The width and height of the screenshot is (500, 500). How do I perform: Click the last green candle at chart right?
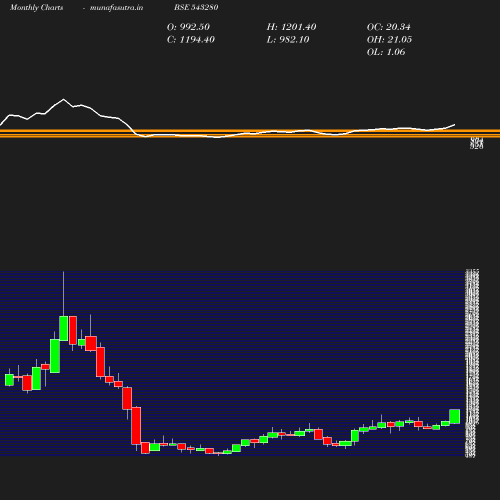455,417
